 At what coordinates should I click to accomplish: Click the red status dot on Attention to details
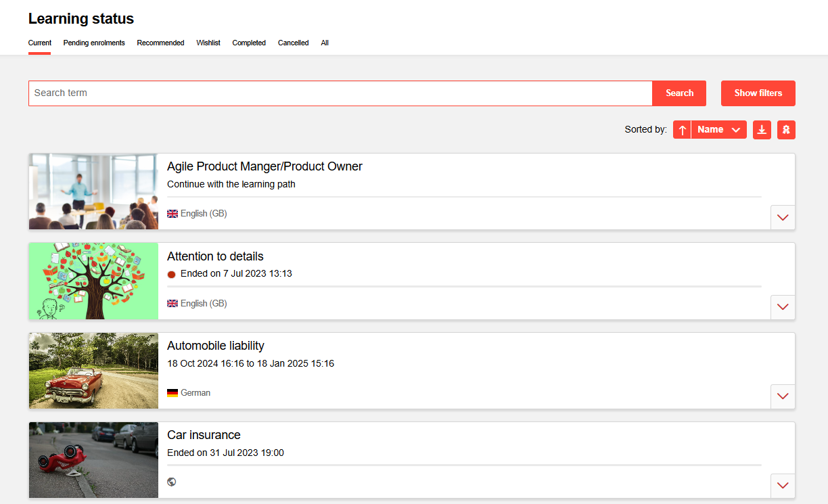(x=171, y=274)
